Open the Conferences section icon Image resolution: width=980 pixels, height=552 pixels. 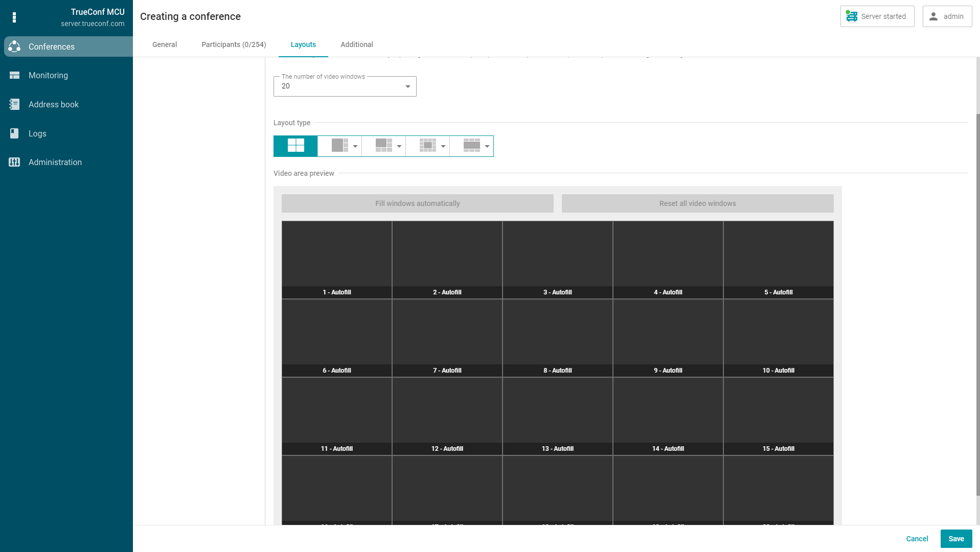(14, 47)
